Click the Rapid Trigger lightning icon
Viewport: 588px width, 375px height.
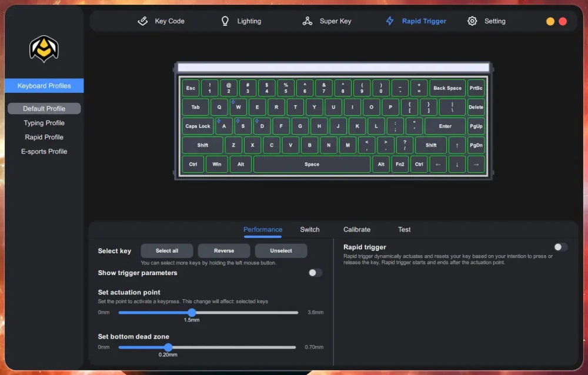(x=390, y=21)
